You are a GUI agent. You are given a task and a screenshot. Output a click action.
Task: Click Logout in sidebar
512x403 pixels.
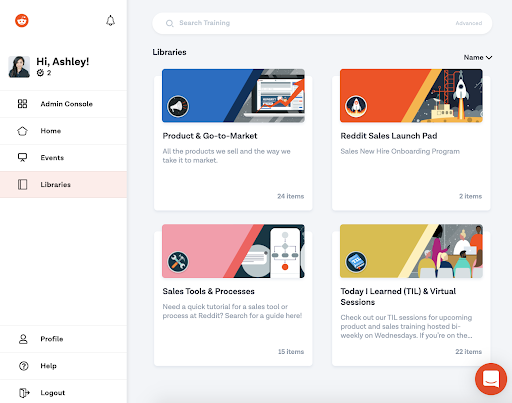coord(63,393)
